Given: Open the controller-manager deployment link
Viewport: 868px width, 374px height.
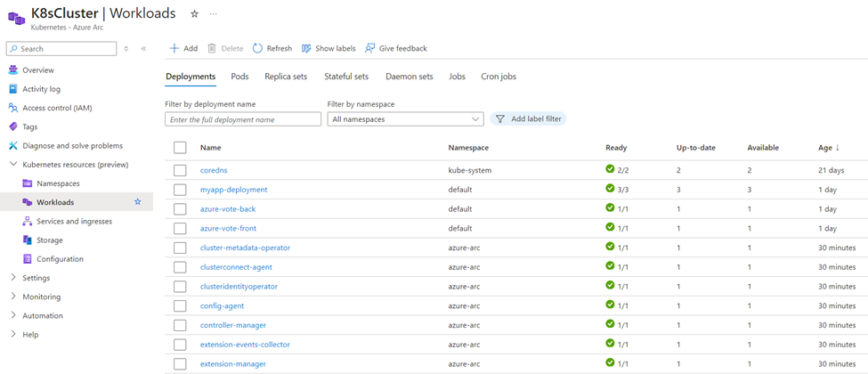Looking at the screenshot, I should coord(233,325).
